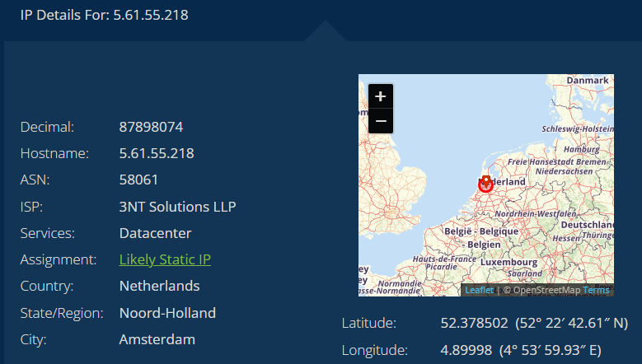The height and width of the screenshot is (364, 642).
Task: Click the Noord-Holland region value
Action: 167,313
